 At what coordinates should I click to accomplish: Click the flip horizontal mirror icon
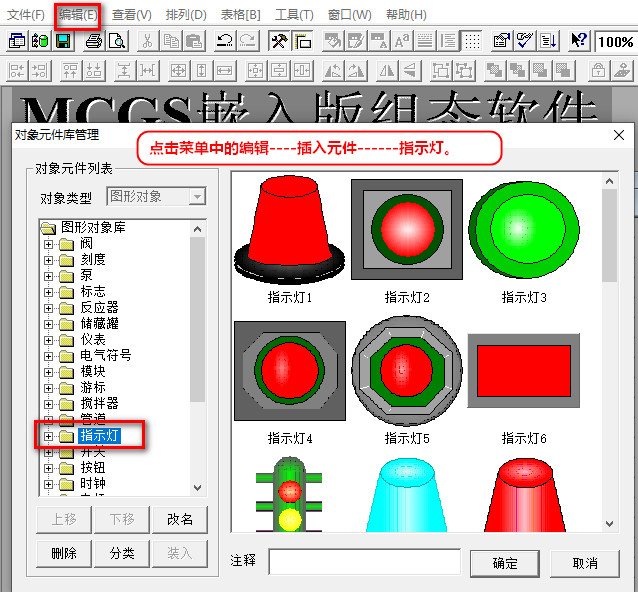[x=387, y=71]
